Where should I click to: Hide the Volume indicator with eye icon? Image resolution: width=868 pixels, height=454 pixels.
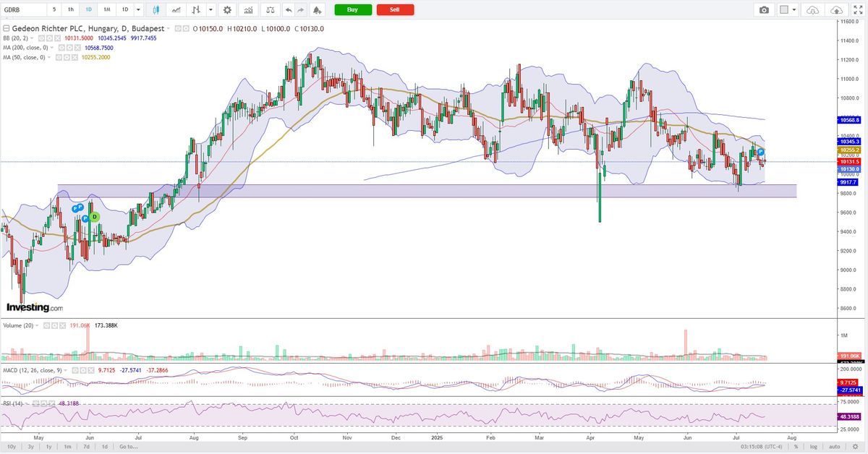click(x=46, y=326)
